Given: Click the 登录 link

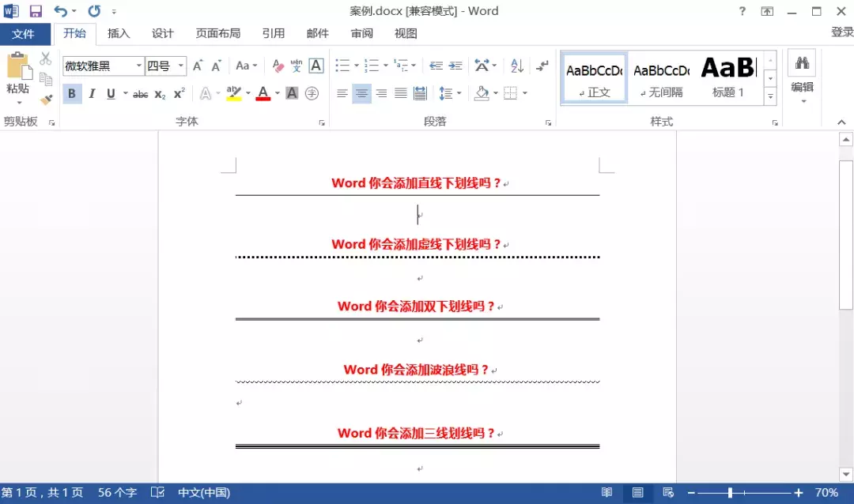Looking at the screenshot, I should pos(841,33).
